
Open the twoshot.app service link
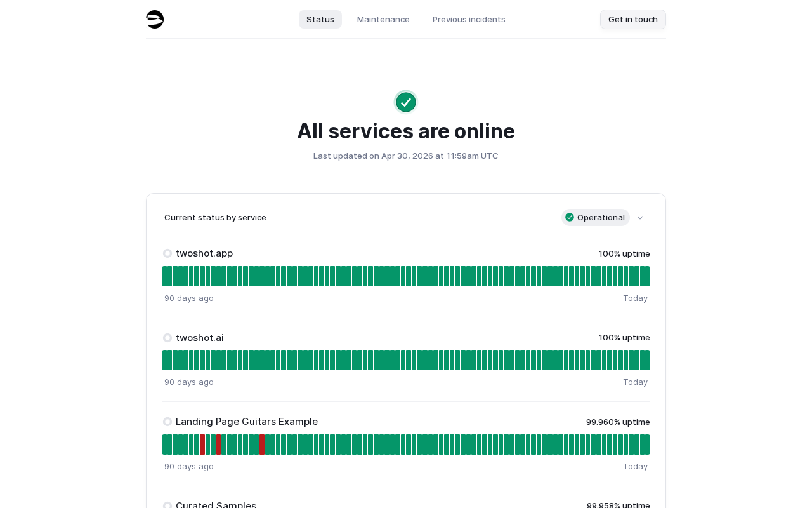point(204,253)
